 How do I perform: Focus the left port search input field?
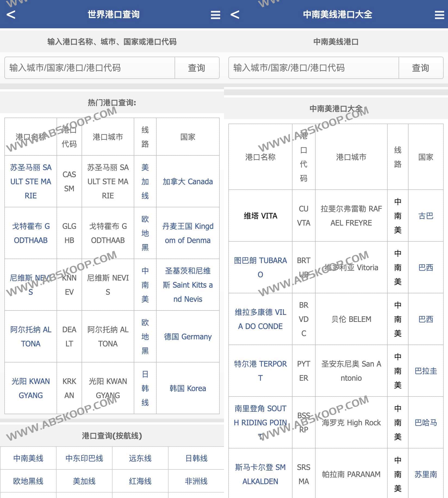pos(90,68)
